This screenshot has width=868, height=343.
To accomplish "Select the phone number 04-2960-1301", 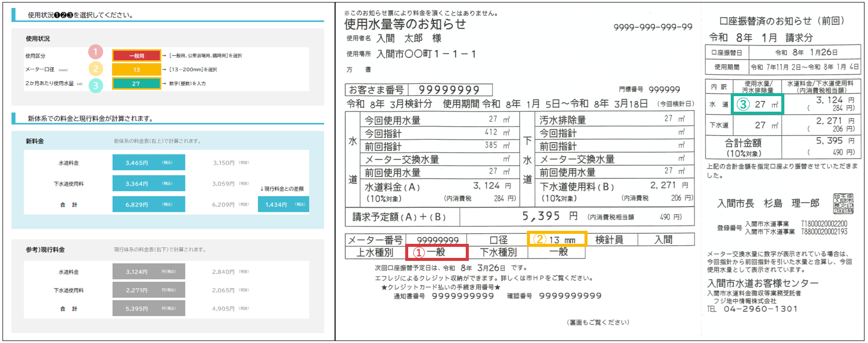I will point(760,309).
